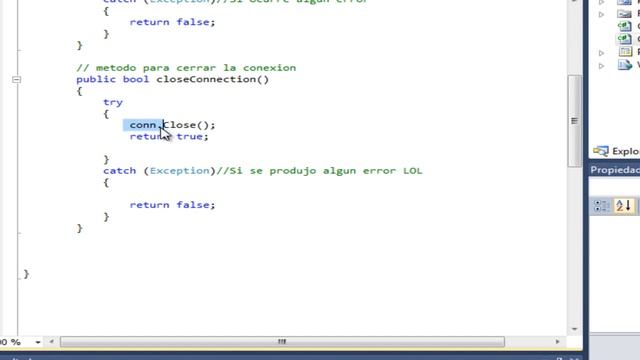Select the last tree item icon with arrow
The width and height of the screenshot is (640, 360).
[625, 65]
